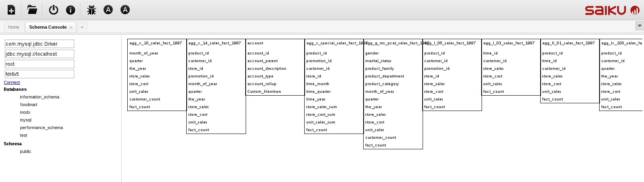Click store_id in agg_l_05 table
The height and width of the screenshot is (182, 644).
coord(431,76)
